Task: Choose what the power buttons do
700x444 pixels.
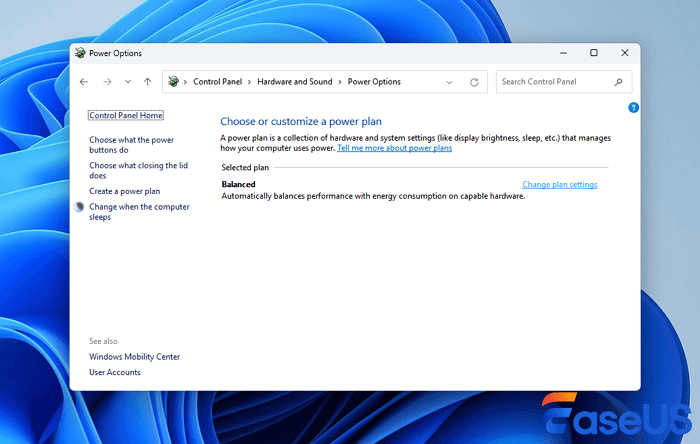Action: click(x=131, y=145)
